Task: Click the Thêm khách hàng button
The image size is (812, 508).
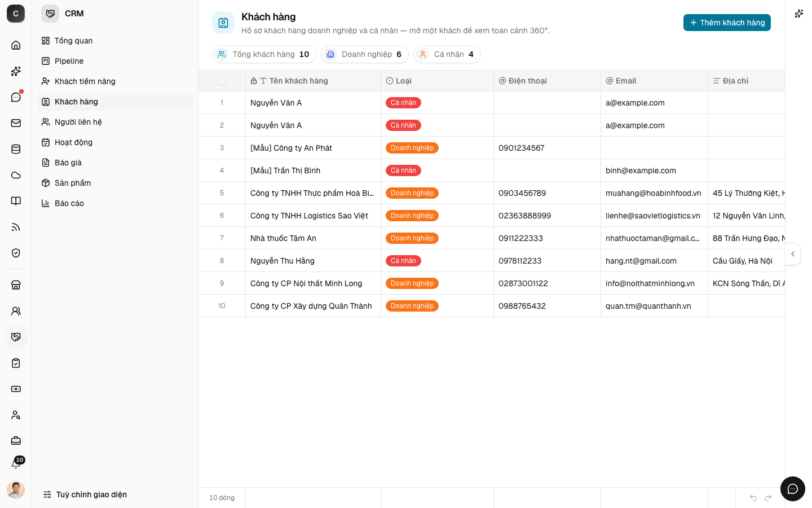Action: coord(727,23)
